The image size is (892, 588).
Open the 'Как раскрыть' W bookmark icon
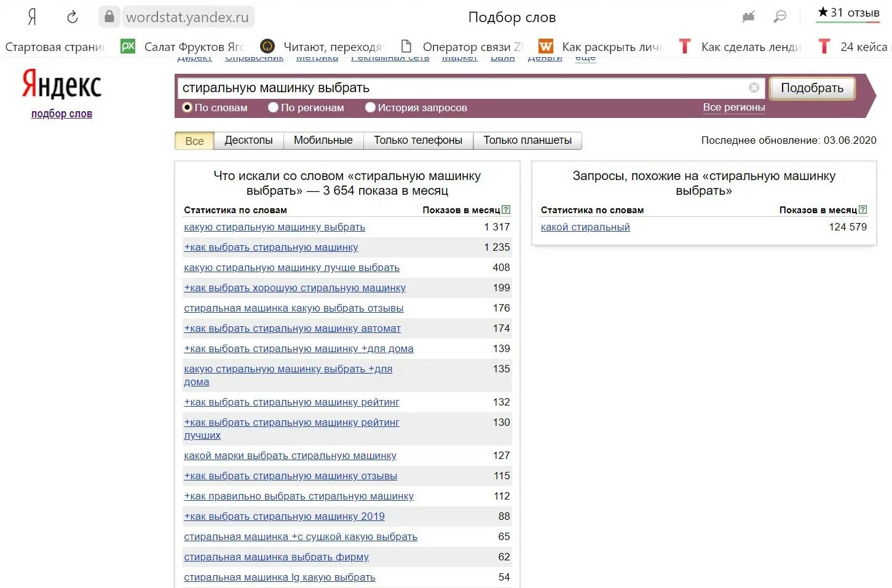tap(545, 46)
